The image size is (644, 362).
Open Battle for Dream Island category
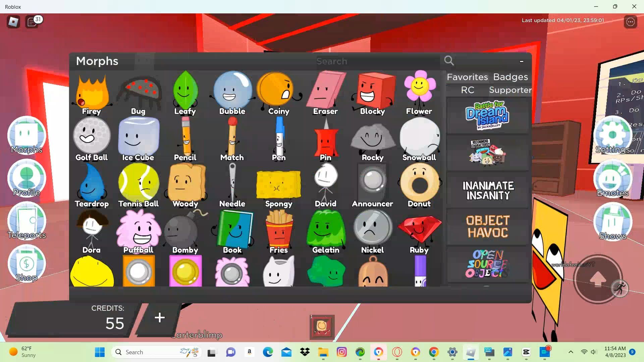(487, 116)
